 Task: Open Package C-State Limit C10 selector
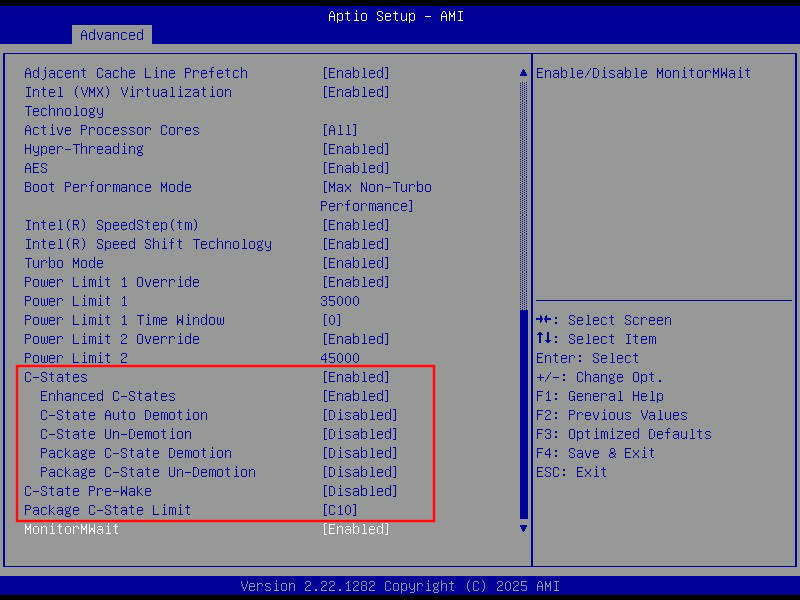coord(340,510)
